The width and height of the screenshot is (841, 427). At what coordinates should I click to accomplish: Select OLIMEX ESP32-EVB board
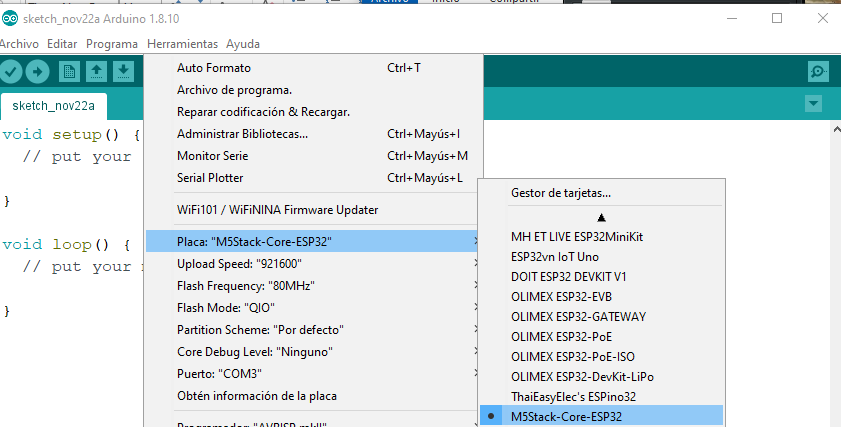click(561, 296)
